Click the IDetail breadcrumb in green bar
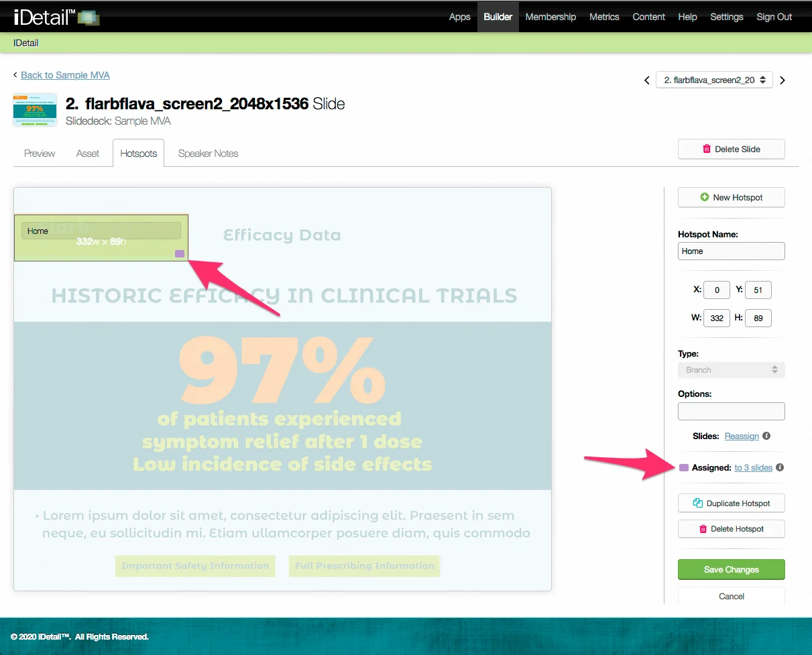Image resolution: width=812 pixels, height=655 pixels. (26, 43)
